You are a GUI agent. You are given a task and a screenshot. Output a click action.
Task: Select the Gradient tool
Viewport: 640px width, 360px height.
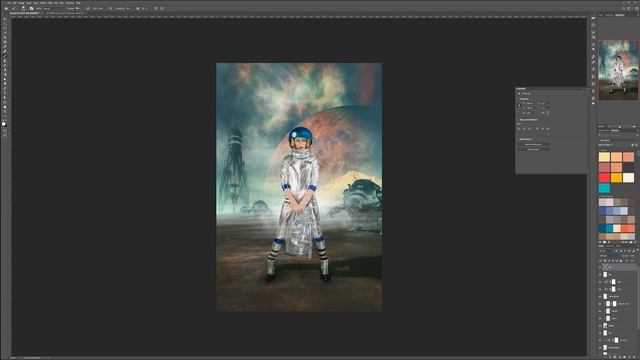(x=4, y=75)
